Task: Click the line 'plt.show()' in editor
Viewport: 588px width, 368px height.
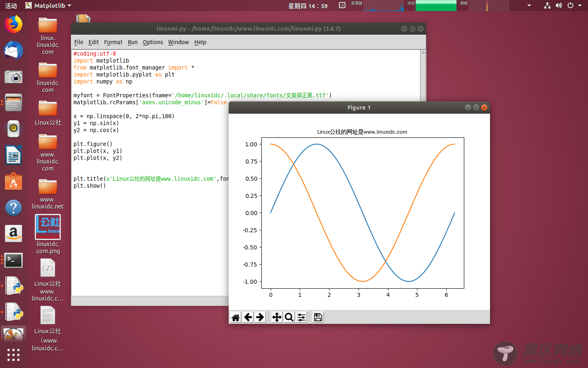Action: [x=90, y=186]
